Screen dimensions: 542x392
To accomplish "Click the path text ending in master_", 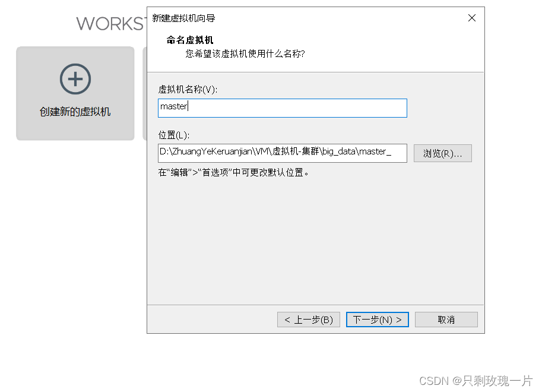I will [x=267, y=153].
